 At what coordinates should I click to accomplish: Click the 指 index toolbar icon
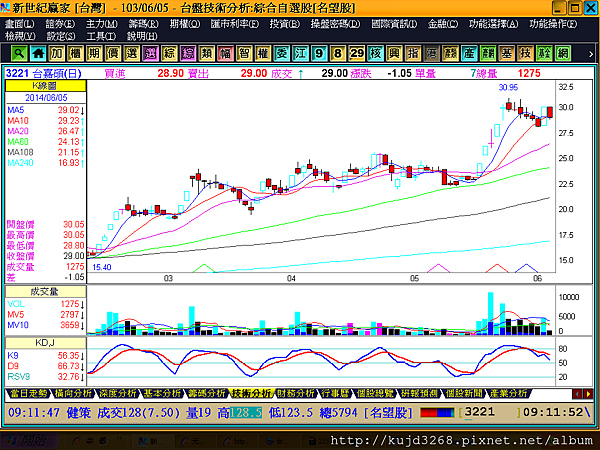coord(413,53)
